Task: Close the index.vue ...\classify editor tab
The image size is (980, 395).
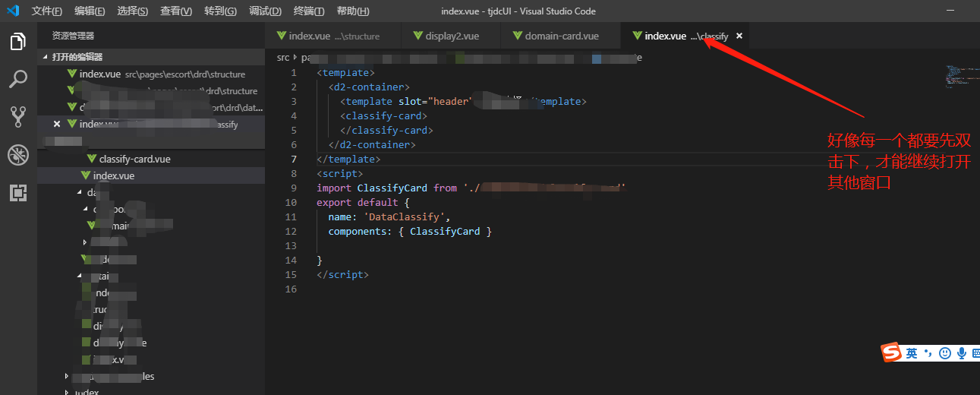Action: (x=739, y=36)
